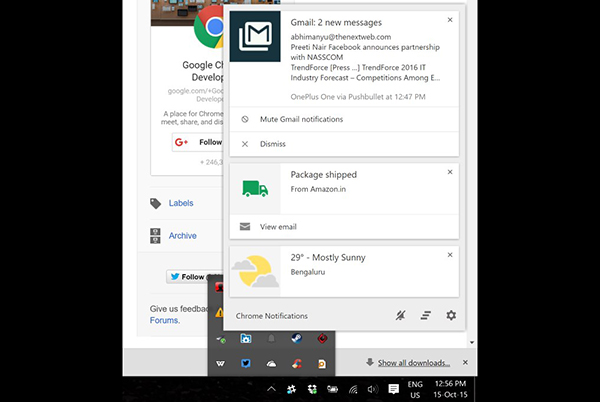The height and width of the screenshot is (402, 600).
Task: Click the white W tray icon
Action: [x=220, y=363]
